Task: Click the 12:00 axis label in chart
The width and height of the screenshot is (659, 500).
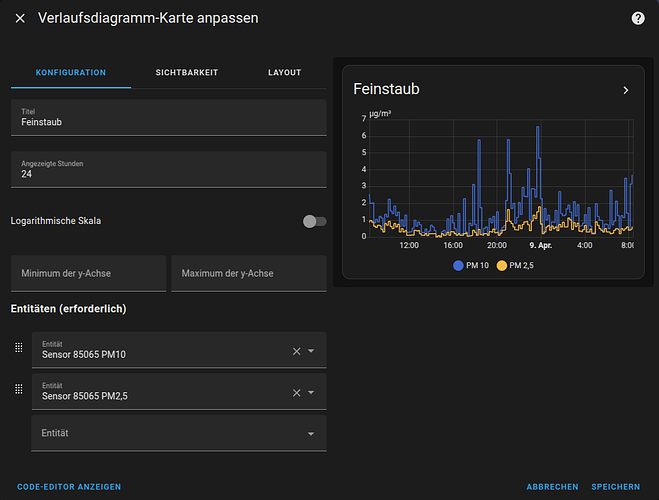Action: [x=409, y=245]
